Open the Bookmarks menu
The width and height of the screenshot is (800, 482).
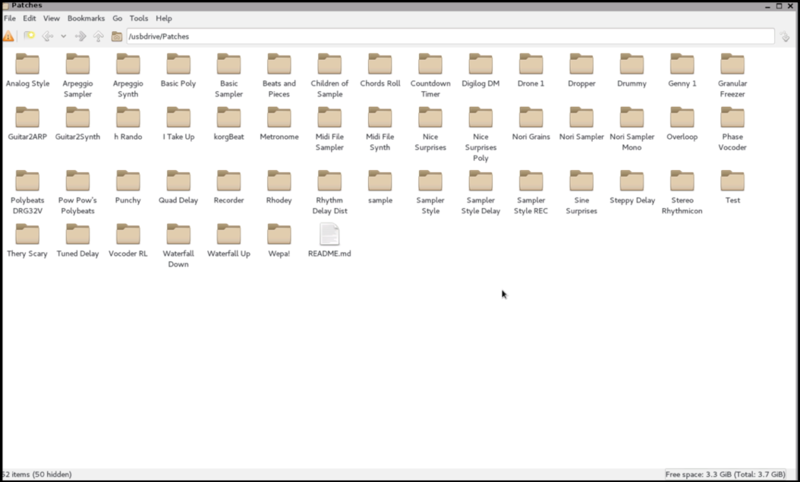point(84,18)
